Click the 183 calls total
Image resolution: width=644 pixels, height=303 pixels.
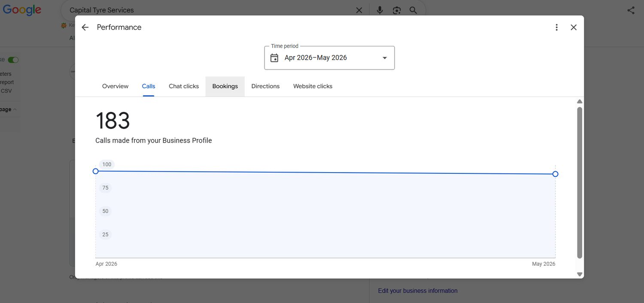112,121
